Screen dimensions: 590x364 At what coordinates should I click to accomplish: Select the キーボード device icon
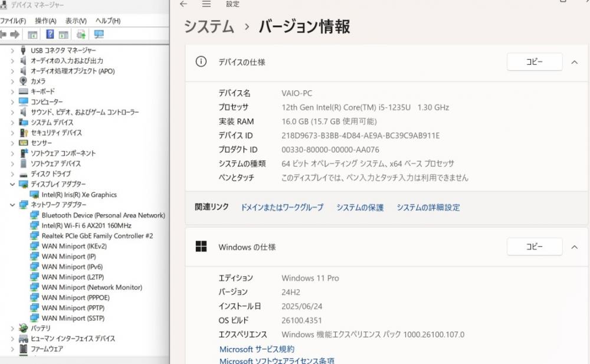[24, 91]
